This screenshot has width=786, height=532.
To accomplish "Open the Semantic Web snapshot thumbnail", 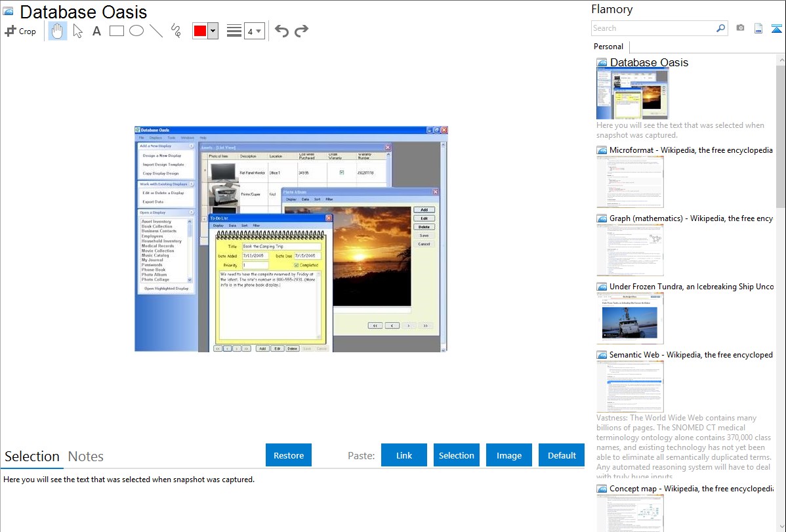I will (x=630, y=386).
